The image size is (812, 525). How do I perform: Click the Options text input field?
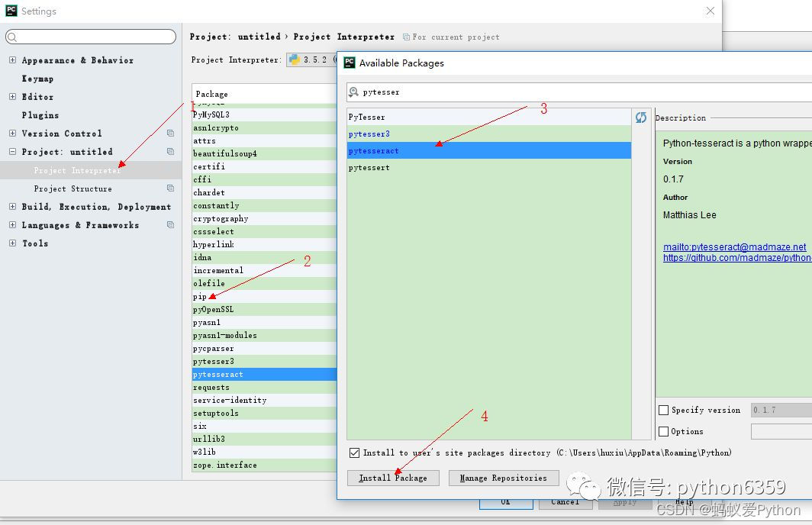(x=781, y=431)
